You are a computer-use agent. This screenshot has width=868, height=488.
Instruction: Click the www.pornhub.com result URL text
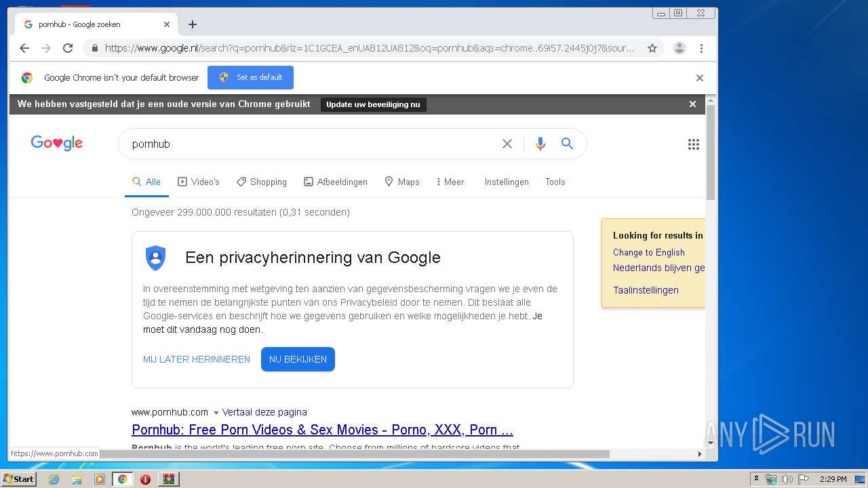tap(170, 412)
